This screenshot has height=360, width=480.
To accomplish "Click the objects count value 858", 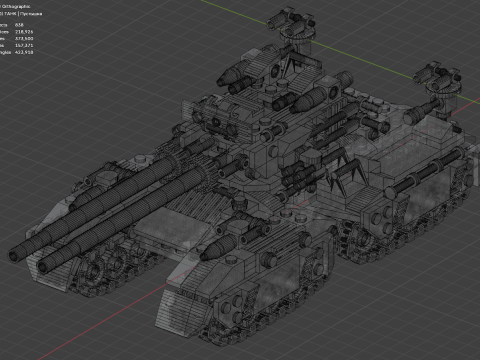I will pyautogui.click(x=19, y=25).
